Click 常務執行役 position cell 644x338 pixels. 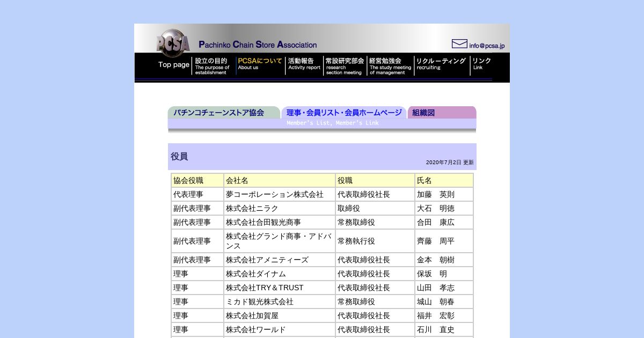375,241
